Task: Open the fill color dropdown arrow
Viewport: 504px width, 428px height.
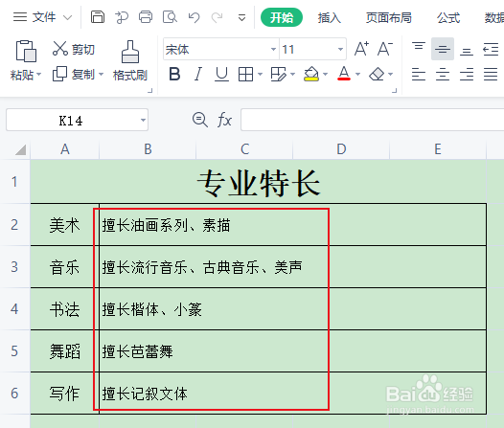Action: coord(325,75)
